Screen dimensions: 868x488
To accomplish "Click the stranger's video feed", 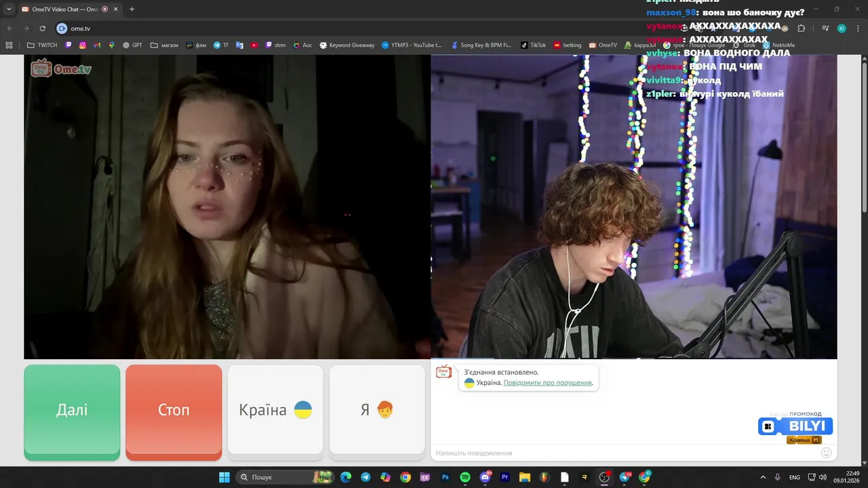I will [227, 207].
